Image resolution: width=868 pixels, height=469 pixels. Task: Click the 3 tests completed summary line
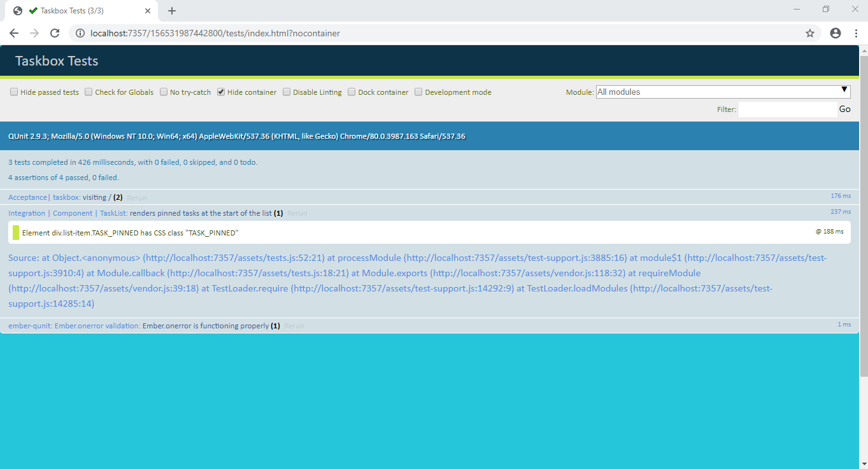(x=132, y=162)
